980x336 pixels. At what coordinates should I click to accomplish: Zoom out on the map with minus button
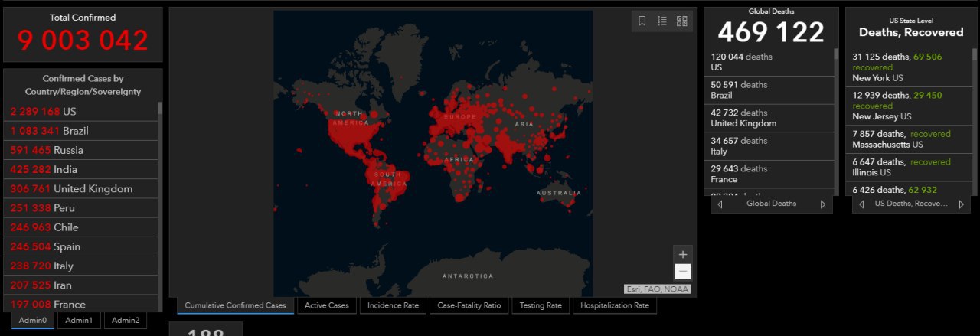683,272
